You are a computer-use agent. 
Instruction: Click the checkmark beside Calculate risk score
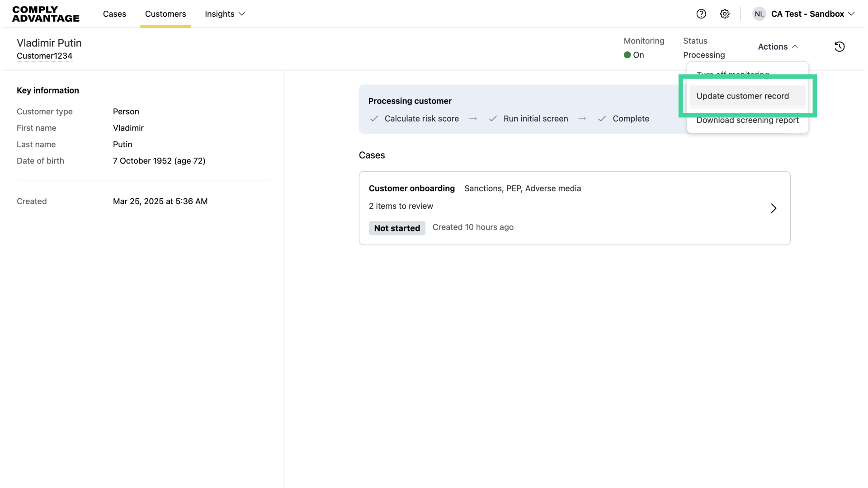(x=374, y=118)
